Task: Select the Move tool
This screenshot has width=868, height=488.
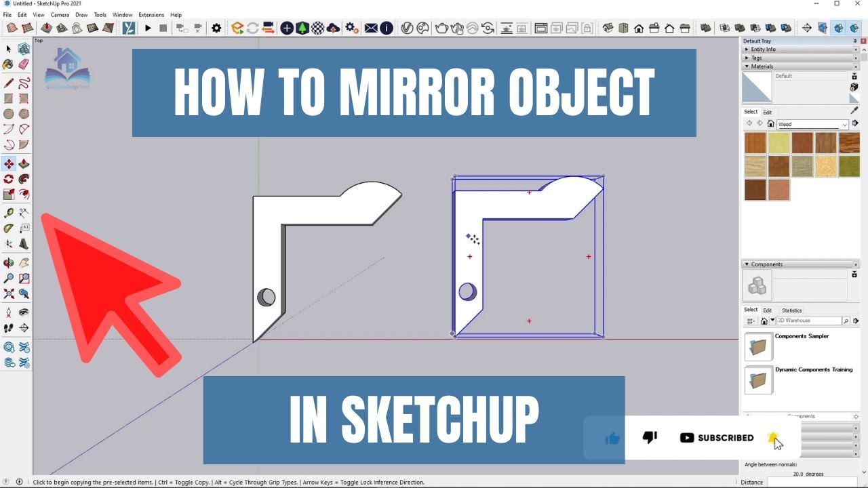Action: pos(9,164)
